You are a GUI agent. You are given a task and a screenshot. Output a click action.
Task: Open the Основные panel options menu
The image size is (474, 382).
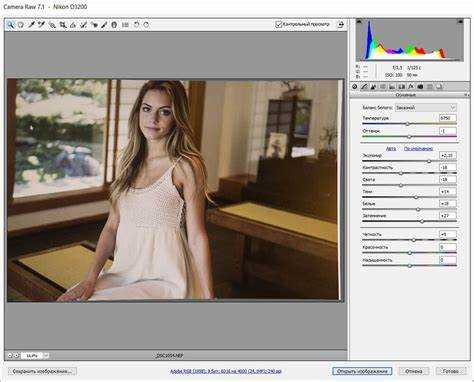(466, 95)
